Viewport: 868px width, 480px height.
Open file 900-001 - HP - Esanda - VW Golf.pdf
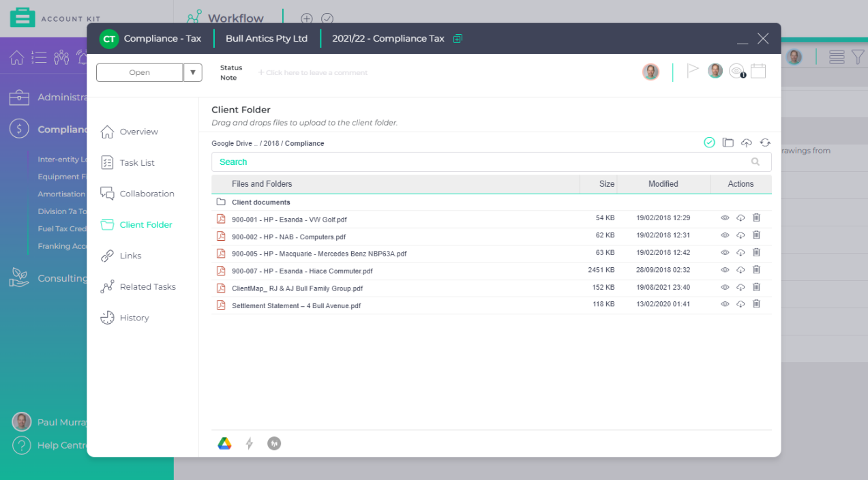(x=289, y=220)
